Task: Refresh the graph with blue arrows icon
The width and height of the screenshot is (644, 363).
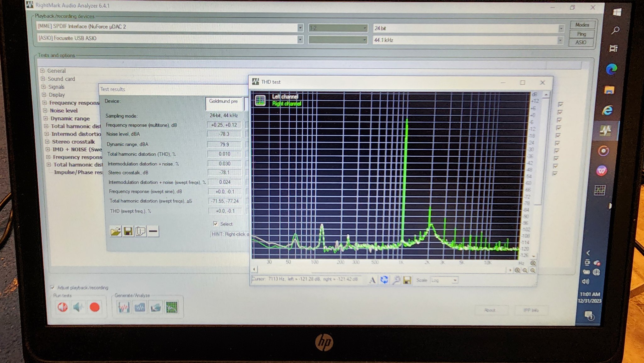Action: pyautogui.click(x=384, y=280)
